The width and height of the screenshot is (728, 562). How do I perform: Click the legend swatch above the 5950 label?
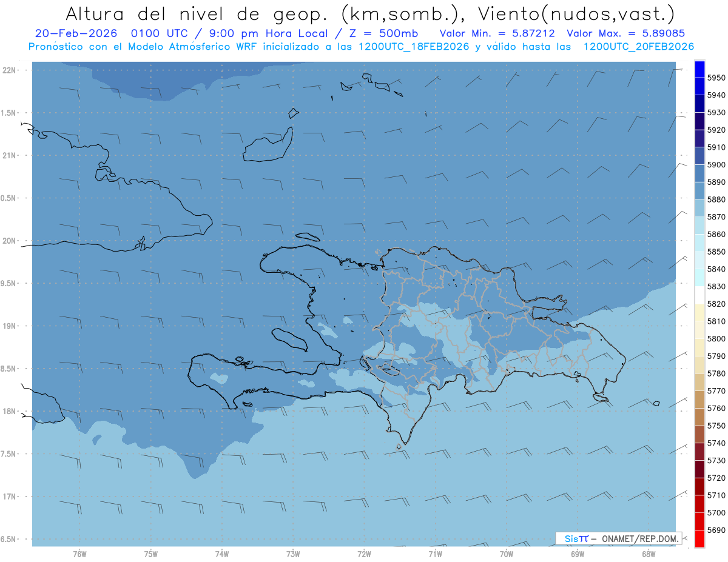699,69
